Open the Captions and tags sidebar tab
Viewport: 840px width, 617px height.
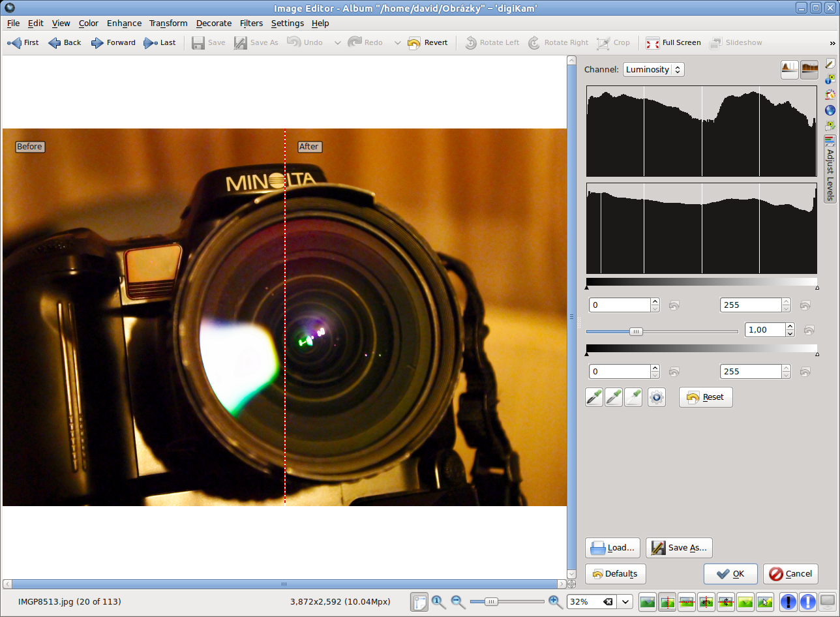(830, 125)
